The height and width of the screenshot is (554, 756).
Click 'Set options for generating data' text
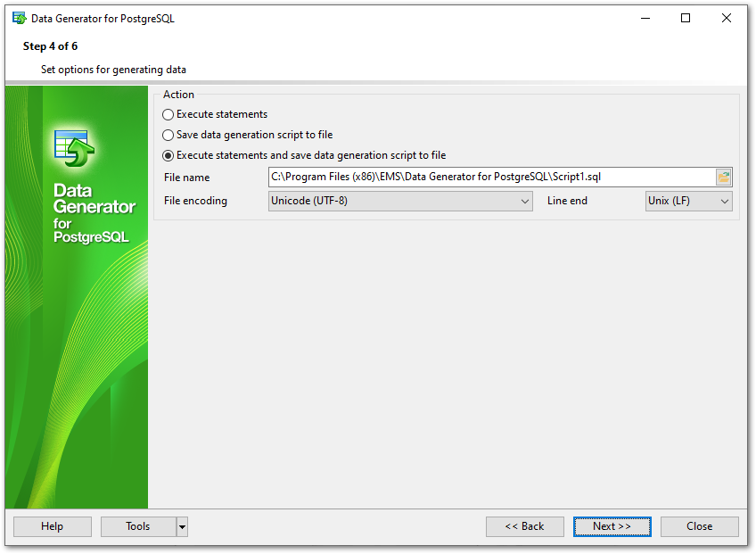point(113,70)
